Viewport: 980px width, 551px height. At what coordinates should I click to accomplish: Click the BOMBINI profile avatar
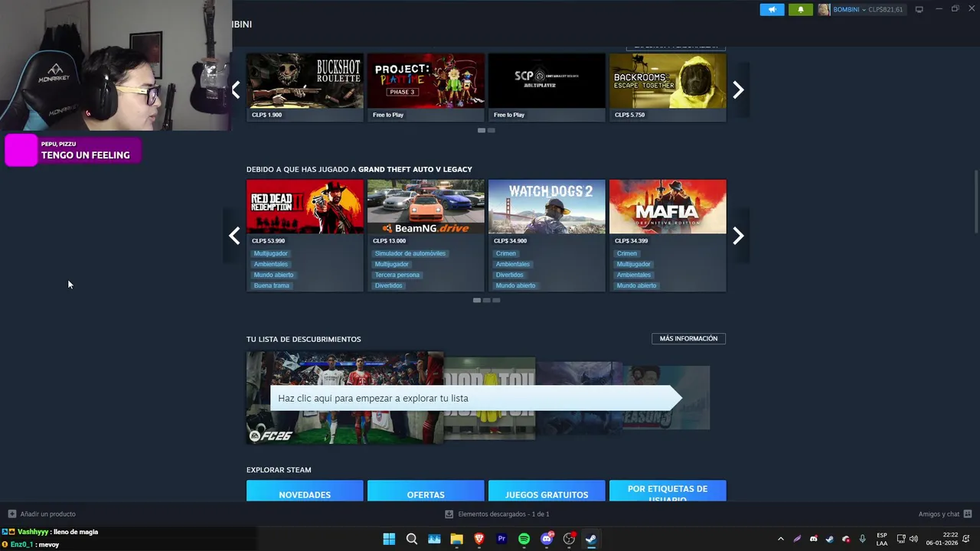[x=824, y=9]
